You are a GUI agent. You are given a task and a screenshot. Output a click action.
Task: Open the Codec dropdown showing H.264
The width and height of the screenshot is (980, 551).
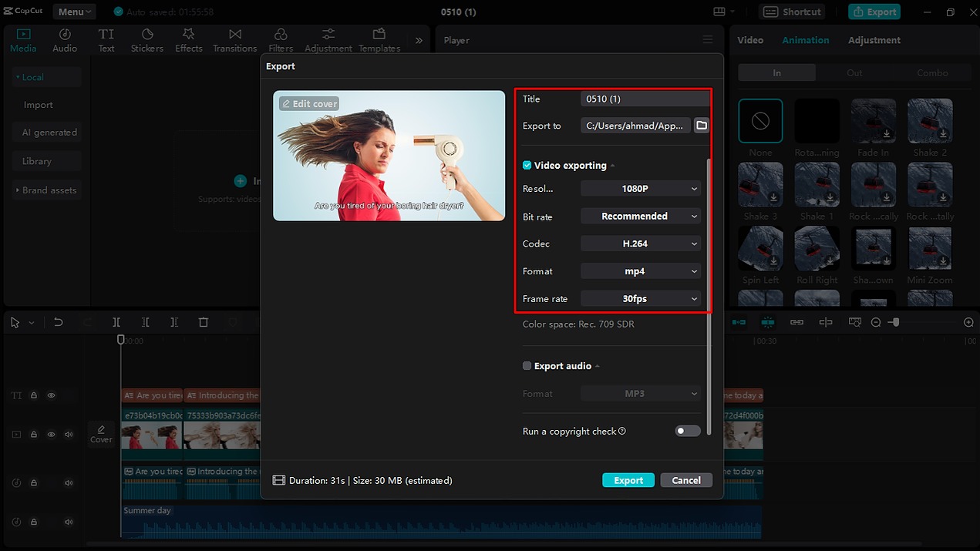click(x=640, y=243)
